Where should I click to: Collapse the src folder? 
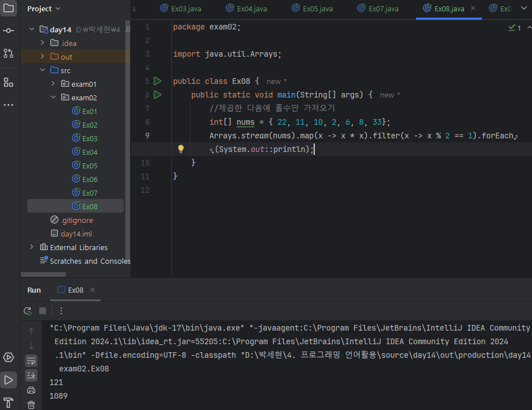[x=43, y=70]
